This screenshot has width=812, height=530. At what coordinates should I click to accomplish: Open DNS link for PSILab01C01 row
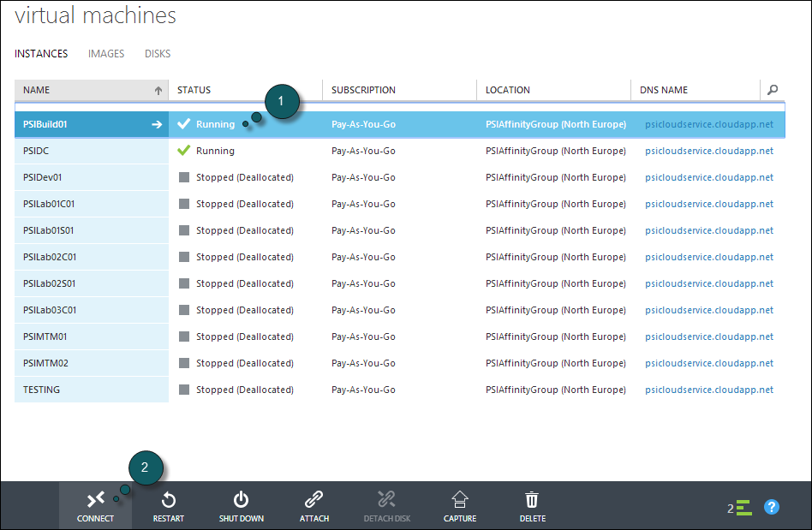pos(709,204)
